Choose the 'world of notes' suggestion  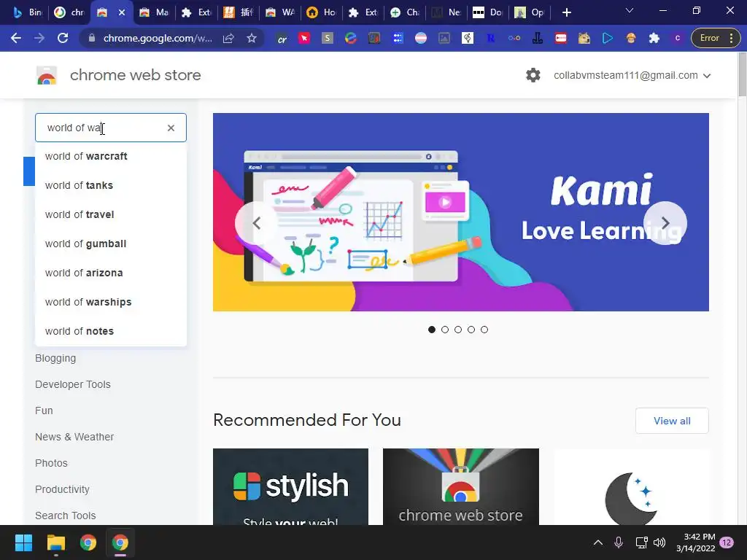[111, 331]
